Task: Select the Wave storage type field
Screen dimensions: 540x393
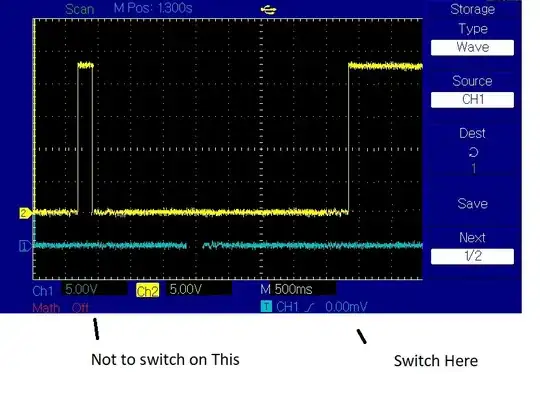Action: coord(472,47)
